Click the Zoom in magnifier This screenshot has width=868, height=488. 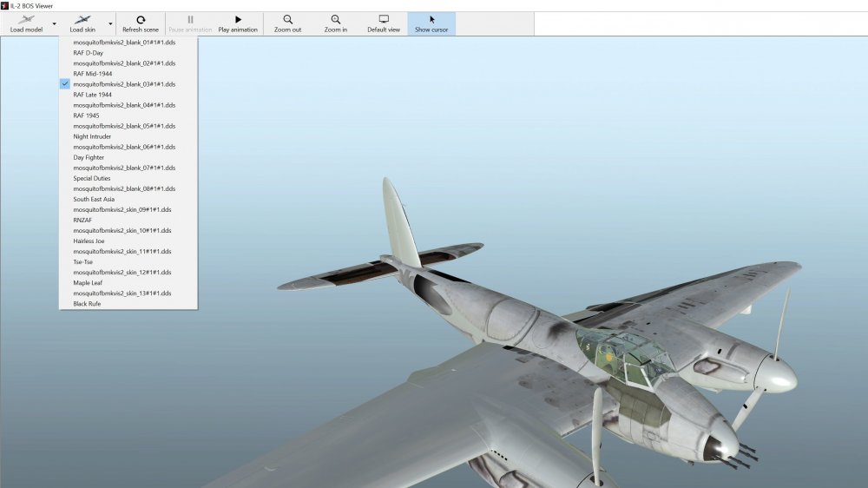[x=335, y=19]
